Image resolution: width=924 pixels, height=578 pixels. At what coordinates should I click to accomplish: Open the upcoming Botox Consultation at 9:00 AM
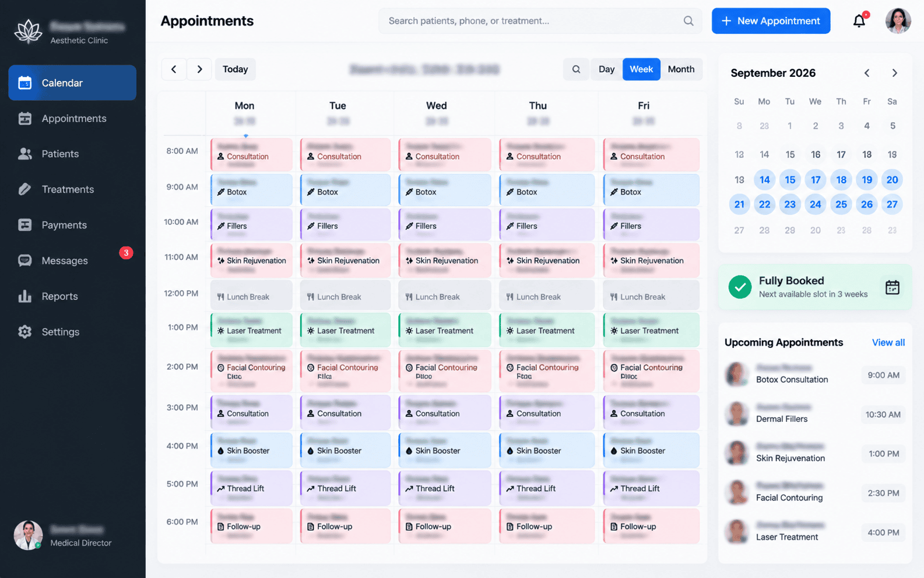(x=815, y=375)
